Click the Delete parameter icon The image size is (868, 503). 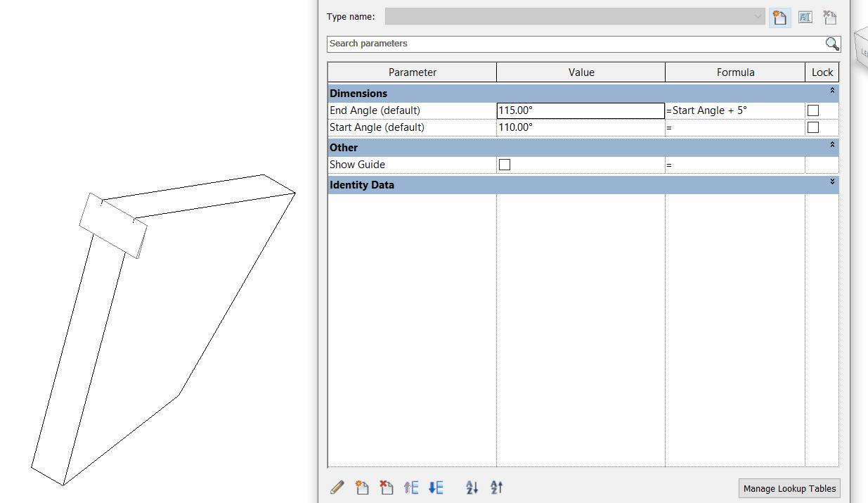[x=387, y=488]
